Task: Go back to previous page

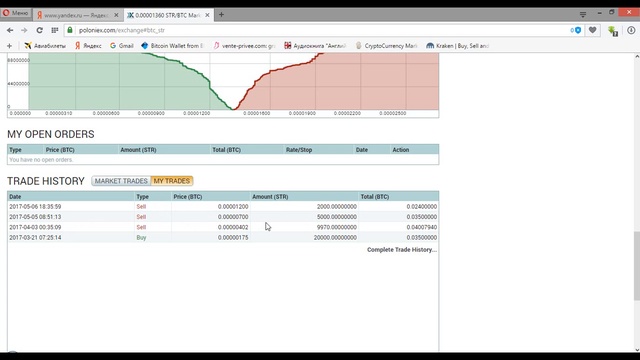Action: coord(10,30)
